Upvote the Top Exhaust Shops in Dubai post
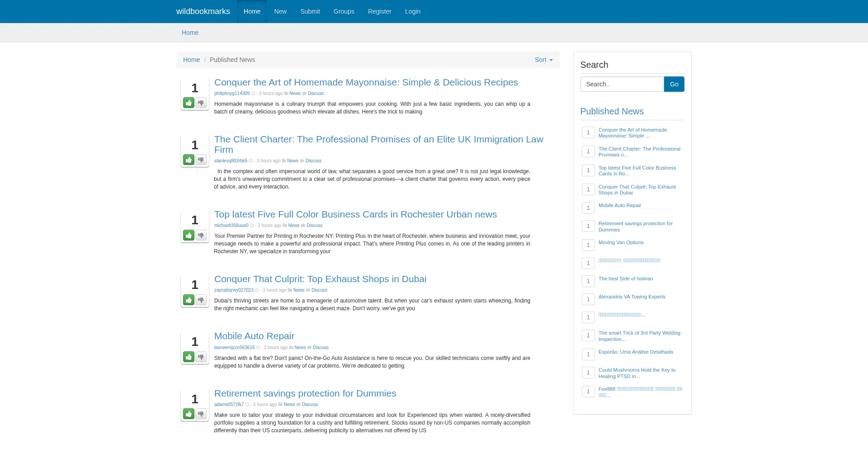 click(x=189, y=300)
